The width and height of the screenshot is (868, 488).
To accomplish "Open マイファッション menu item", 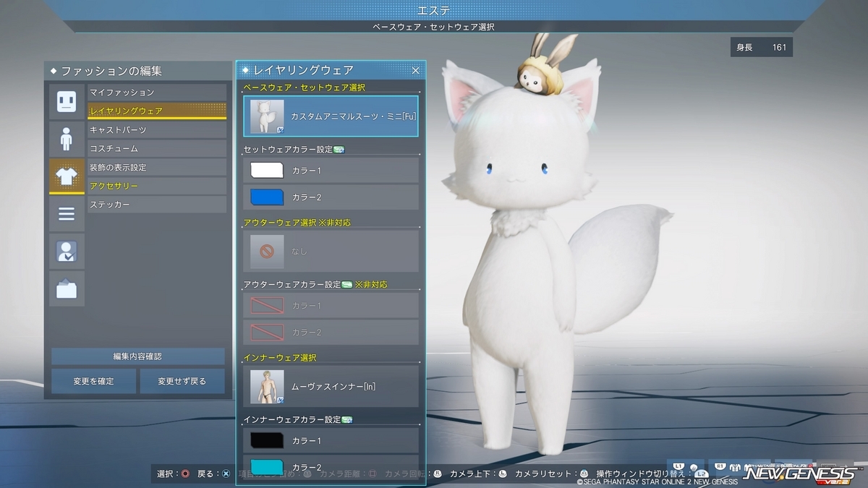I will pyautogui.click(x=157, y=93).
